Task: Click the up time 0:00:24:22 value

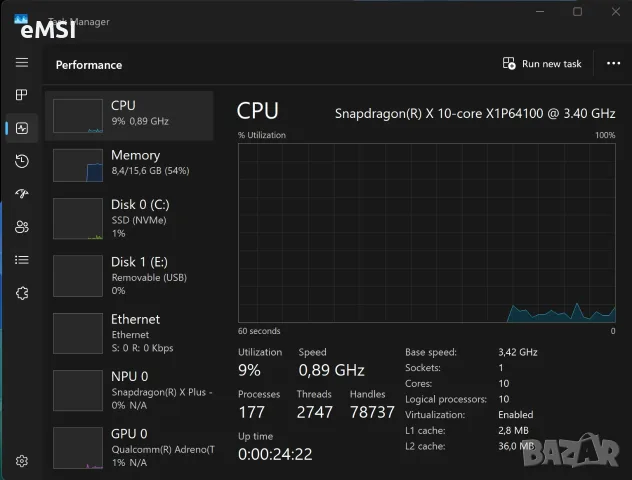Action: point(275,454)
